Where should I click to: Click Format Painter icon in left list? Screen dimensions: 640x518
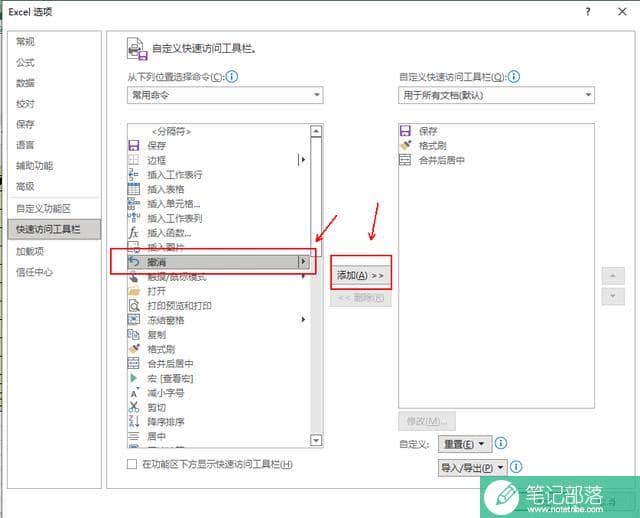click(x=134, y=349)
